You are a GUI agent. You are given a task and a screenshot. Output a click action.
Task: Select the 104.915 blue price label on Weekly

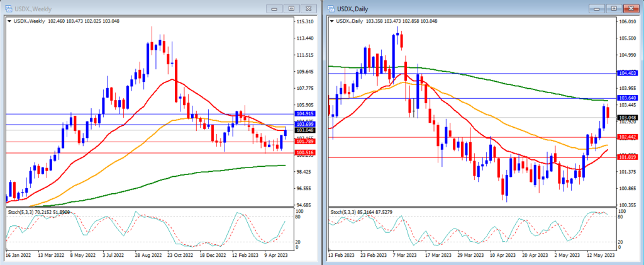[305, 114]
